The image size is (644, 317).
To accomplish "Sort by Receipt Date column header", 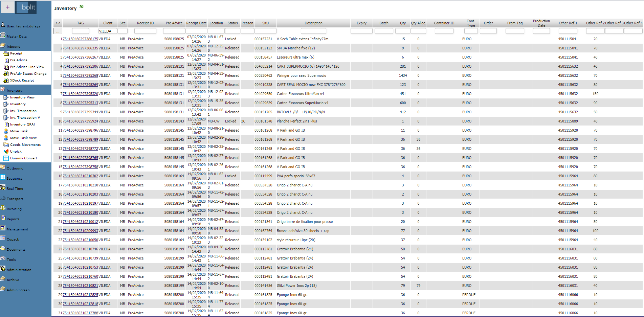I will click(196, 23).
